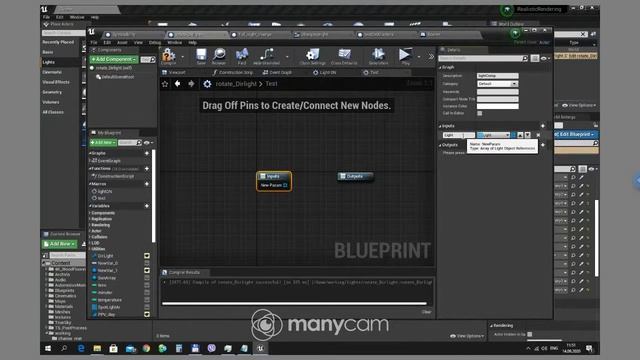This screenshot has width=640, height=360.
Task: Add a new function with plus beside Functions
Action: 147,169
